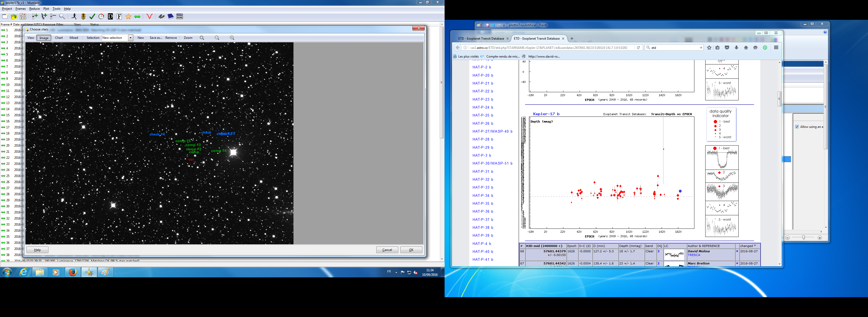This screenshot has height=317, width=868.
Task: Click the traffic light process icon
Action: [83, 16]
